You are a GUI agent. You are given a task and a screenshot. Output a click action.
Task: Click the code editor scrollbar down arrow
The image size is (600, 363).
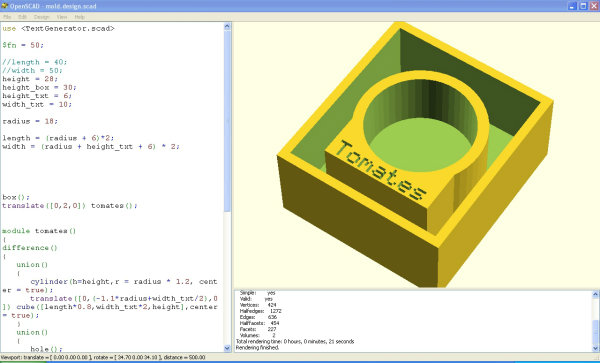pos(227,348)
